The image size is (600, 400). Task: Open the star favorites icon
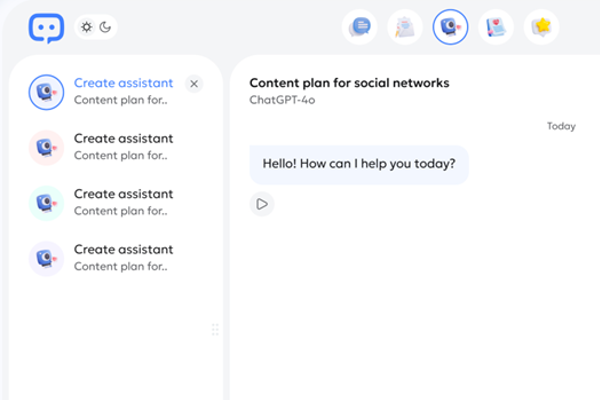(541, 27)
